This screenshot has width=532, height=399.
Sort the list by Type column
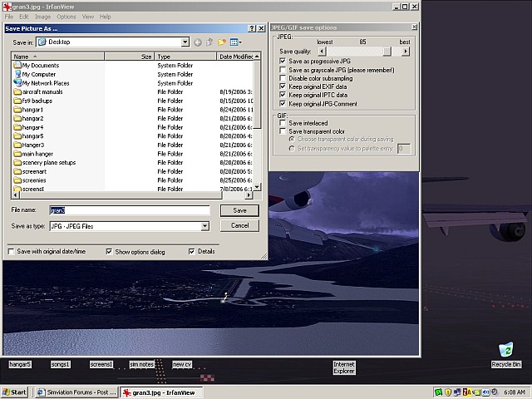click(x=185, y=57)
